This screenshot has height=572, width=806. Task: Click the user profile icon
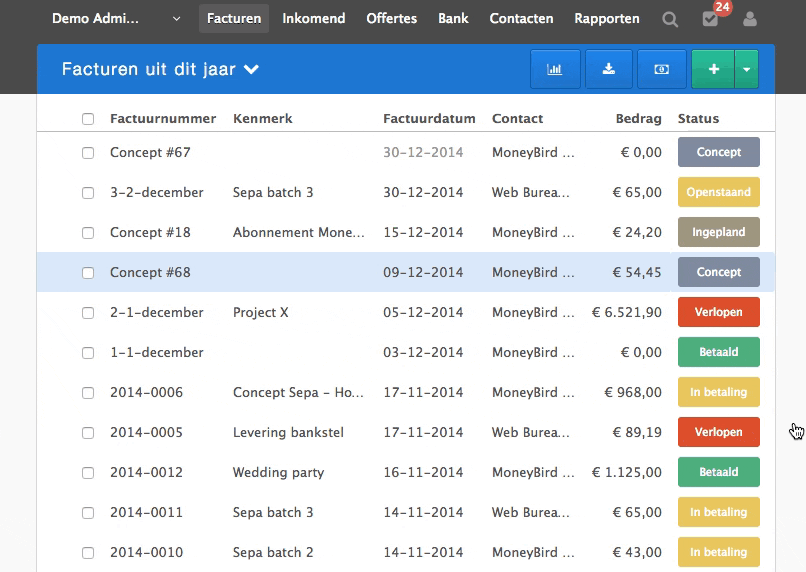tap(750, 19)
